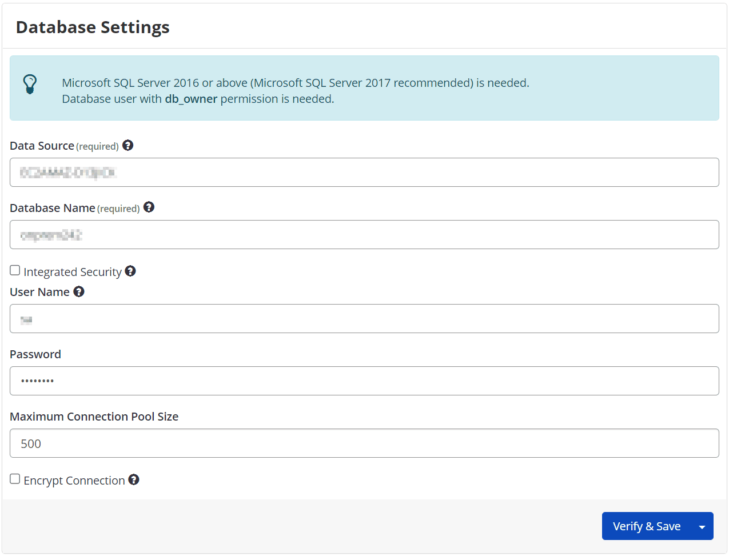Screen dimensions: 729x560
Task: Open the Data Source help tooltip
Action: pyautogui.click(x=128, y=145)
